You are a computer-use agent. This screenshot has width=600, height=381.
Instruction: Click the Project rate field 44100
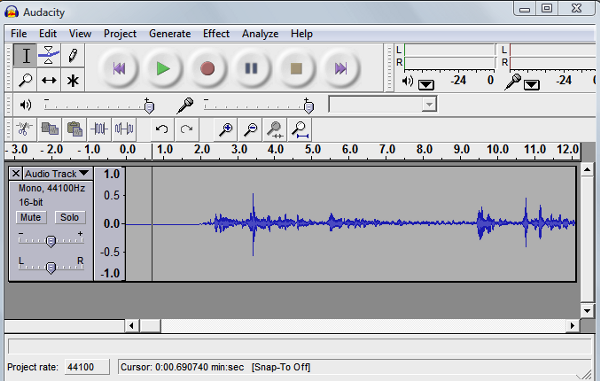coord(87,367)
